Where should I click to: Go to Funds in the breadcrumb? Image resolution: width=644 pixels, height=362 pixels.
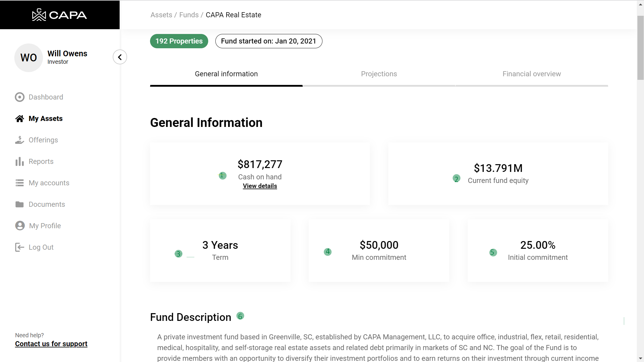click(189, 15)
